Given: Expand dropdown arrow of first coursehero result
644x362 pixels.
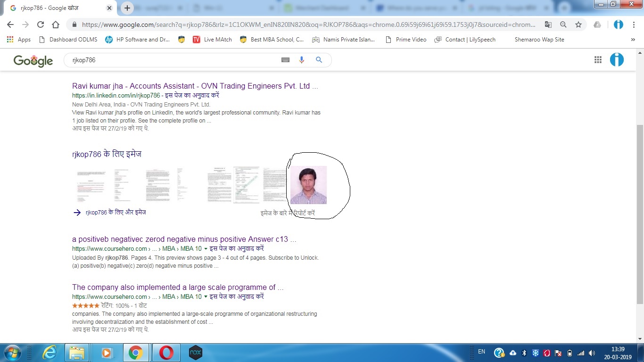Looking at the screenshot, I should [206, 248].
